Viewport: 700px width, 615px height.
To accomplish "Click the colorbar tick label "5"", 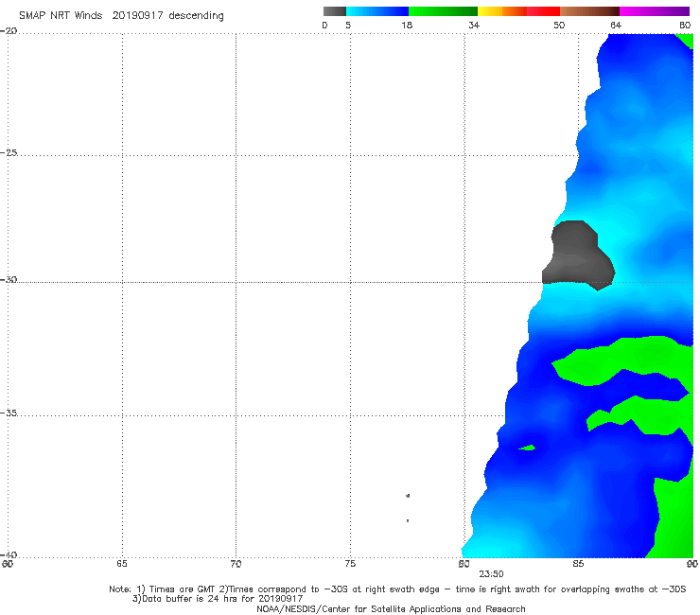I will pos(348,26).
